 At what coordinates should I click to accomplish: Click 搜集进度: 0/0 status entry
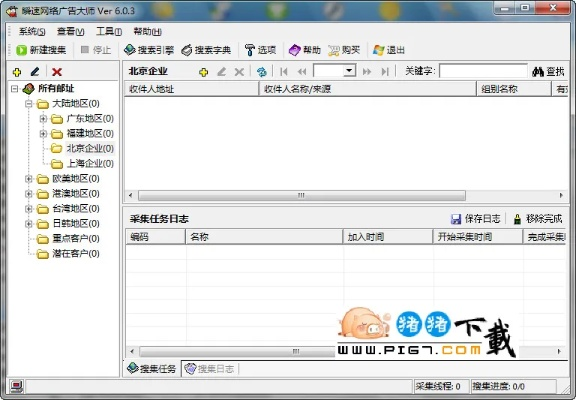(x=513, y=386)
